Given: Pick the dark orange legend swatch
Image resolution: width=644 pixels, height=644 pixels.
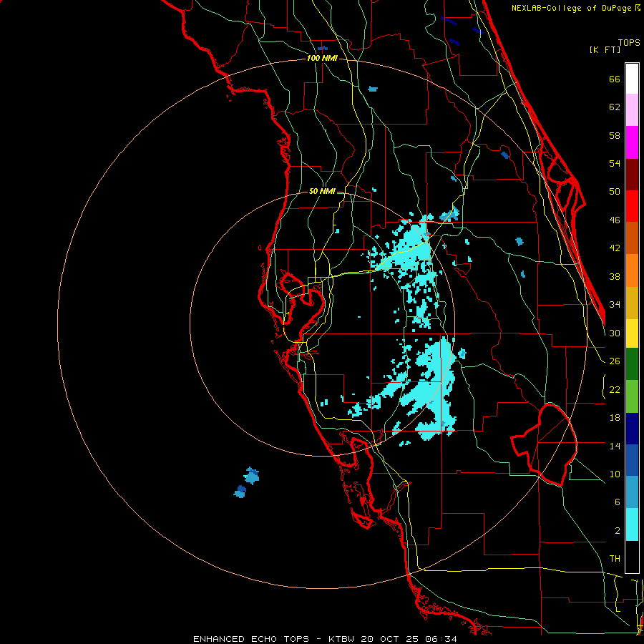Looking at the screenshot, I should pyautogui.click(x=632, y=238).
